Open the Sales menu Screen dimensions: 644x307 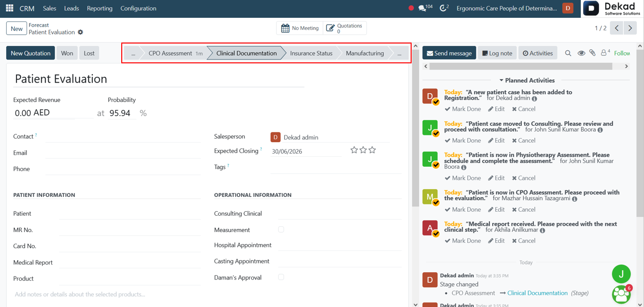[x=49, y=8]
